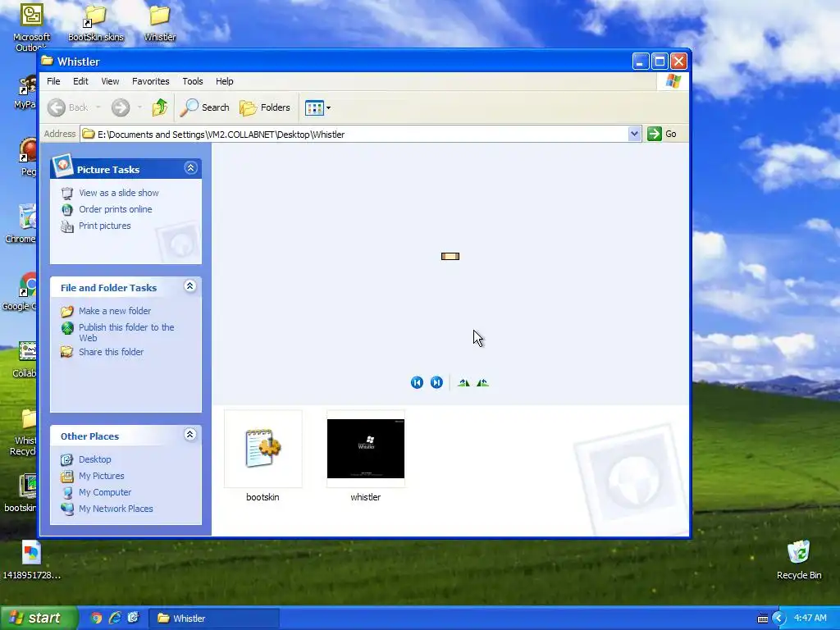Click Print pictures link

[x=104, y=226]
